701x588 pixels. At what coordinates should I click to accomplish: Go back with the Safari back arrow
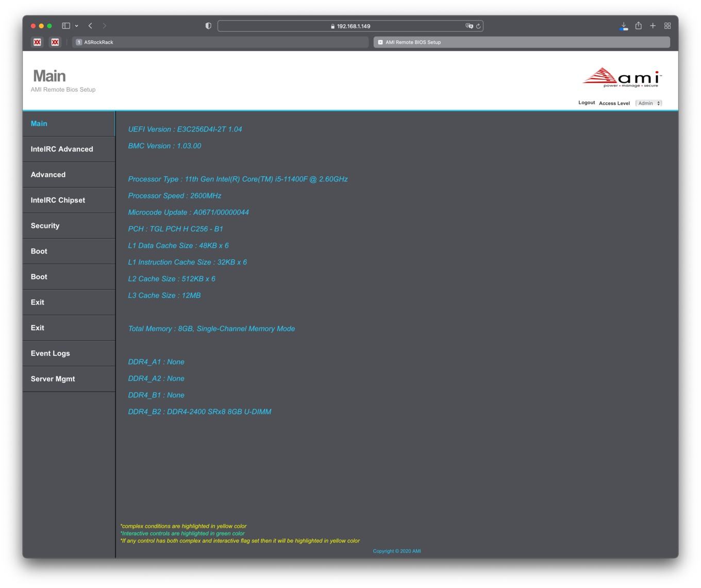(x=90, y=26)
